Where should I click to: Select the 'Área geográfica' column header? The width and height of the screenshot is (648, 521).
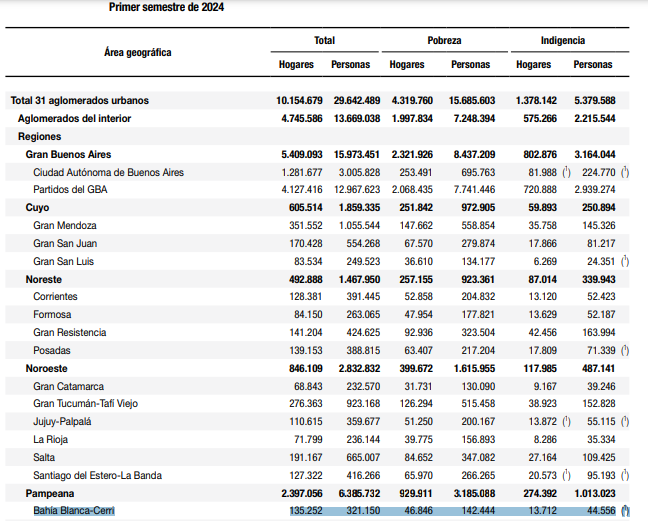click(137, 51)
